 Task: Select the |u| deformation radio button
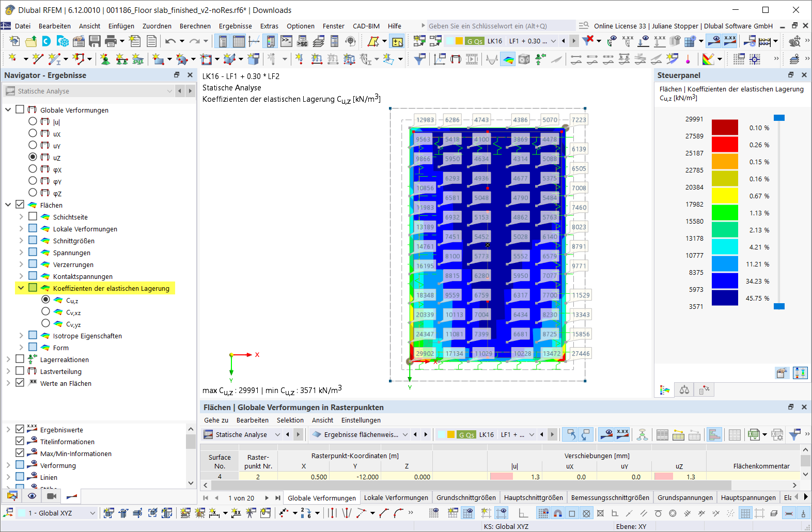pos(33,121)
